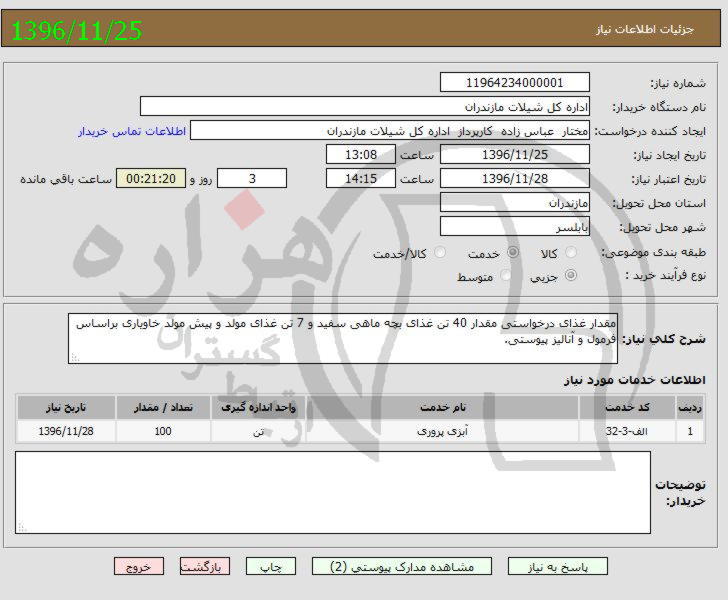The height and width of the screenshot is (600, 728).
Task: Open buyer contact info link اطلاعات تماس خریدار
Action: 132,131
